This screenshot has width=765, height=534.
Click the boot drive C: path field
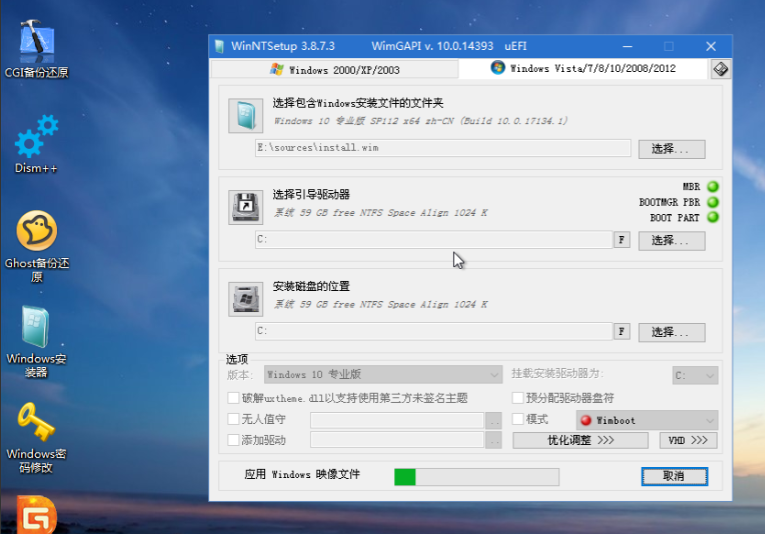(434, 239)
